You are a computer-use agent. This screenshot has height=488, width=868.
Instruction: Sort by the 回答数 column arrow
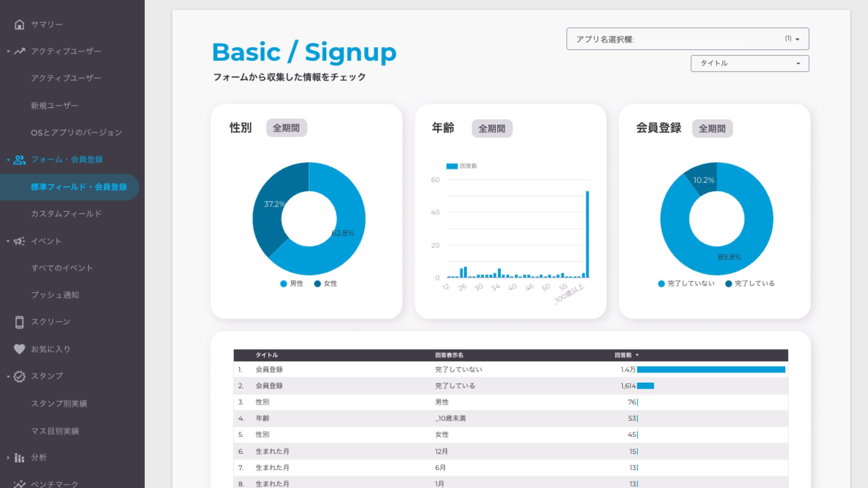(637, 355)
